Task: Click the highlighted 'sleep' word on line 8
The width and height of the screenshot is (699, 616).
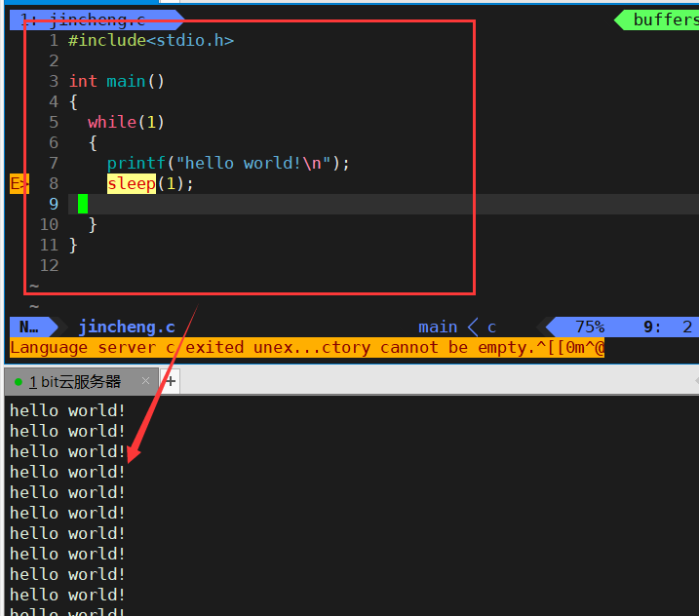Action: click(x=131, y=183)
